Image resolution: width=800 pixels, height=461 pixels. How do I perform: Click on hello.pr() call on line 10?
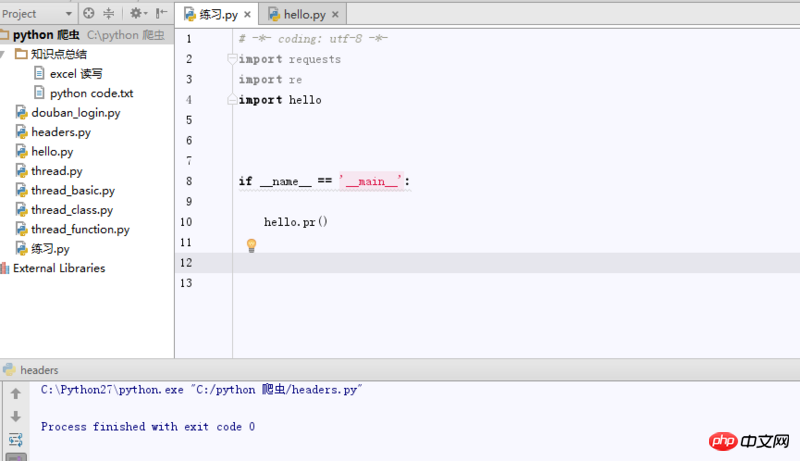coord(295,222)
